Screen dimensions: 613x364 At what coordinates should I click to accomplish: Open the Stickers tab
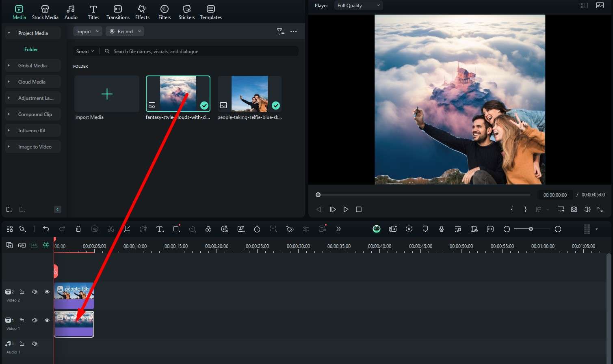[x=186, y=12]
